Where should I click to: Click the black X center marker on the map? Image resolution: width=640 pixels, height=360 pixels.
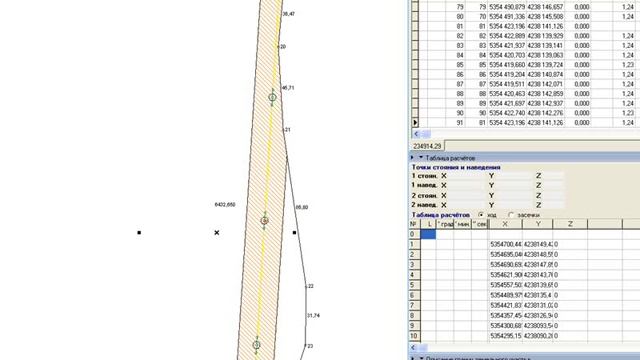click(x=217, y=233)
